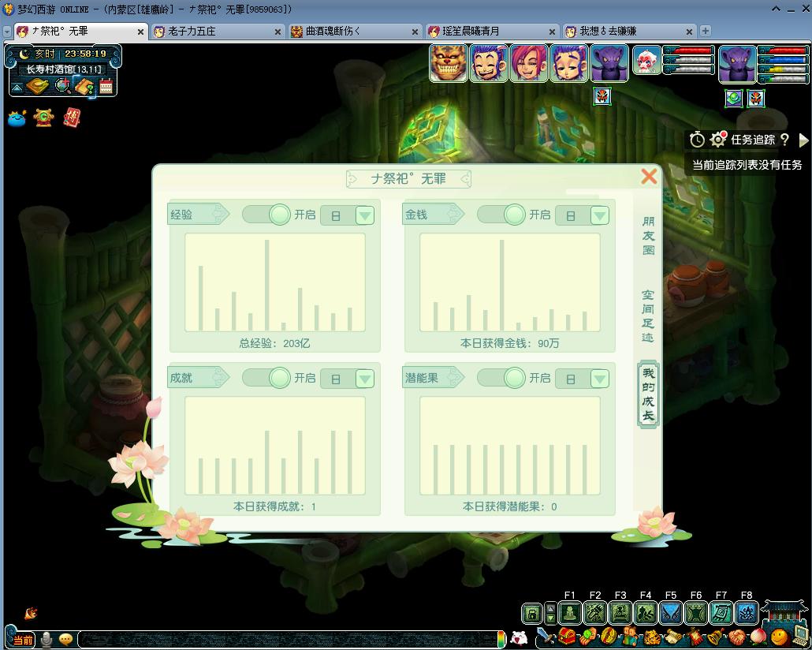Click the 经验 section label
This screenshot has height=650, width=812.
pos(198,214)
